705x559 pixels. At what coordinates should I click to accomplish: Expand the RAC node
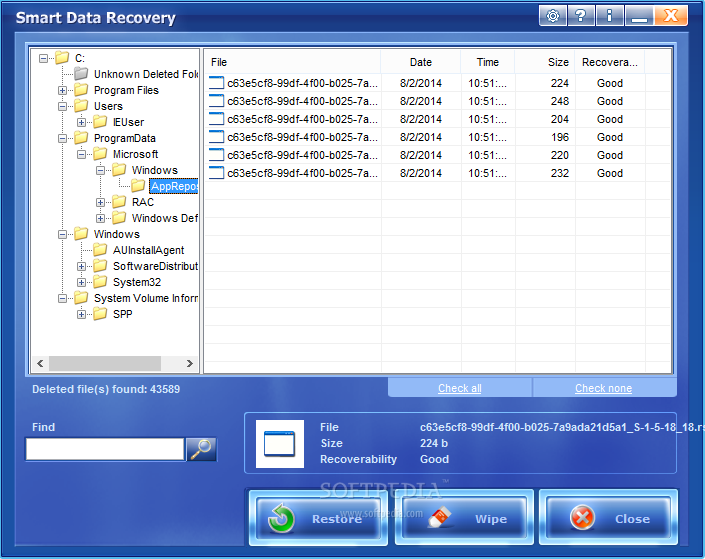tap(100, 202)
